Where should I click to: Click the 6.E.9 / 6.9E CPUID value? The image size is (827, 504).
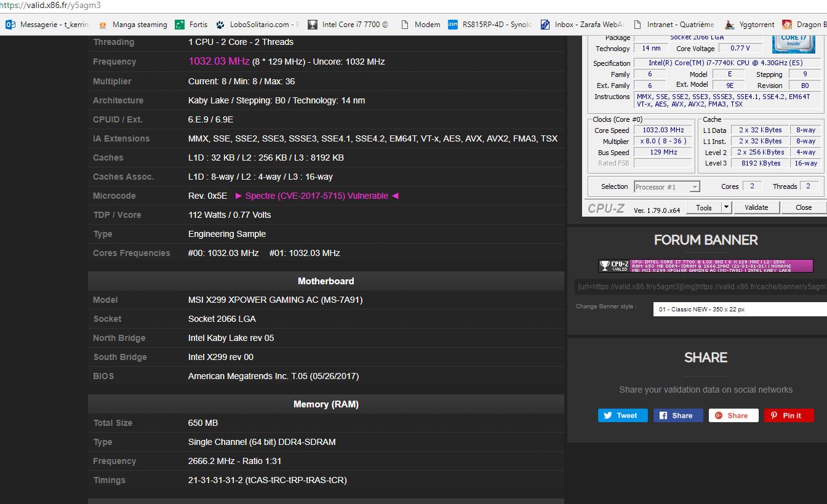point(211,119)
